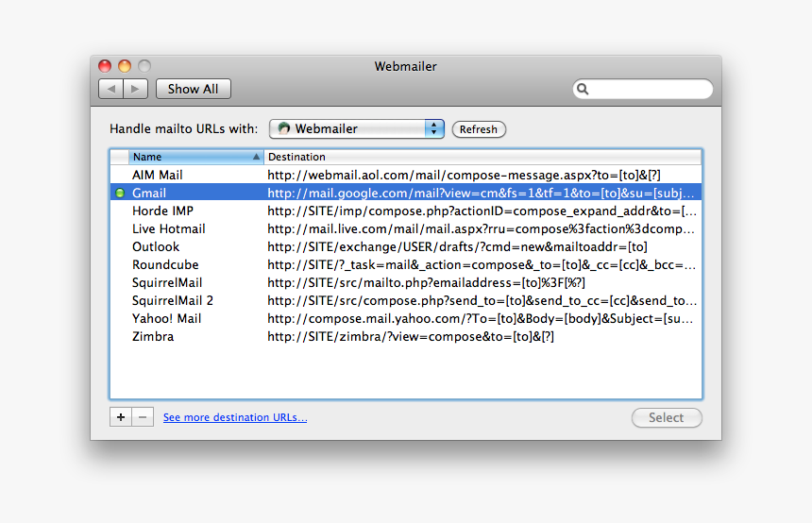Screen dimensions: 812x523
Task: Toggle sort direction arrow in Name header
Action: click(256, 157)
